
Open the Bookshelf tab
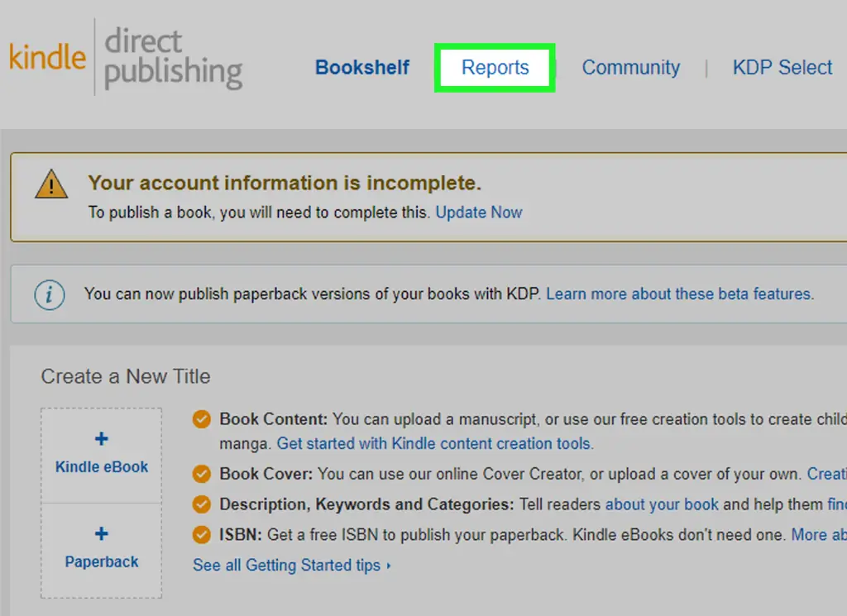click(x=362, y=68)
